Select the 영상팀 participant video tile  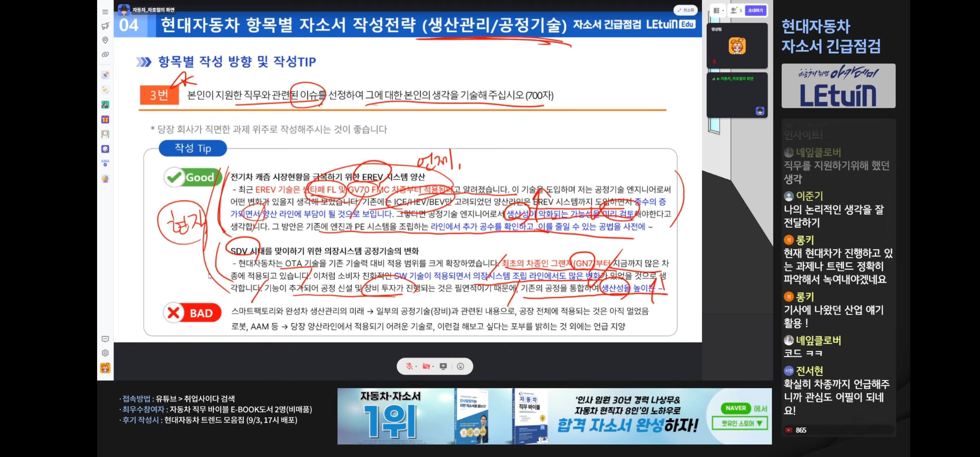(x=737, y=46)
